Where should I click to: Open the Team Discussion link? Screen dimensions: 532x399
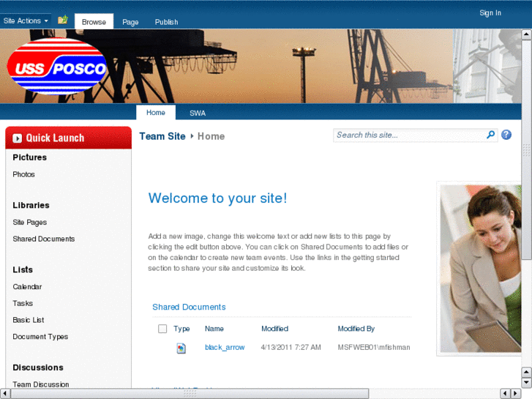point(41,384)
